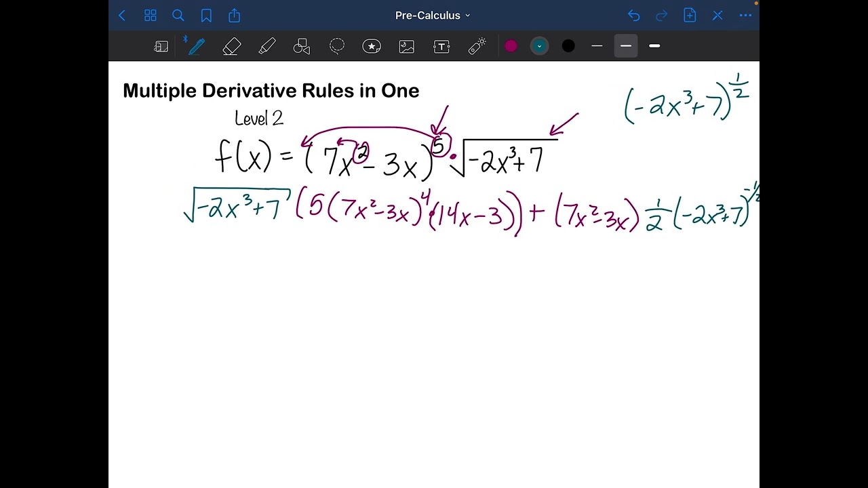This screenshot has height=488, width=868.
Task: Add a new page
Action: (690, 16)
